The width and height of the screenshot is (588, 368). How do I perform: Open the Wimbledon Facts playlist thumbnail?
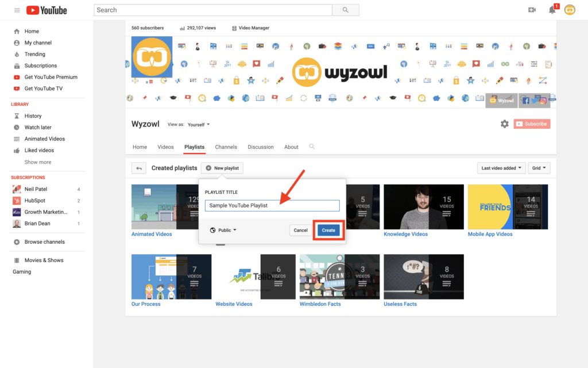339,277
